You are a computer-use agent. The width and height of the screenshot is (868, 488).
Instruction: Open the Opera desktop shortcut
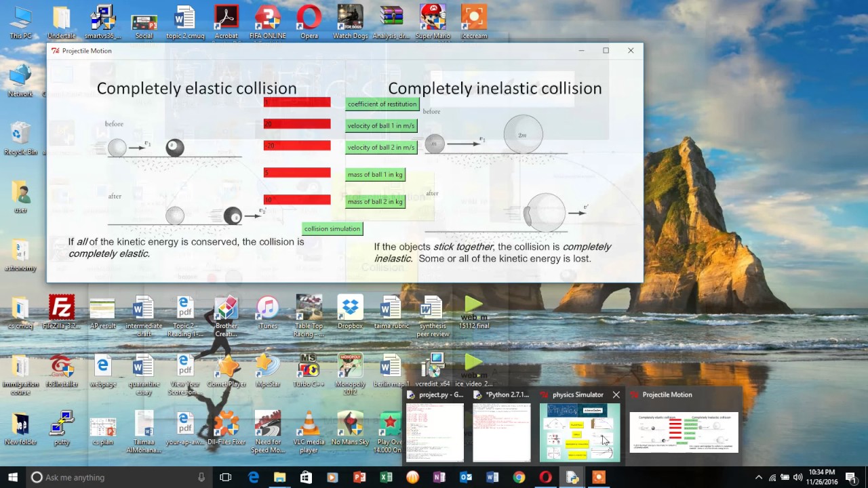[309, 22]
